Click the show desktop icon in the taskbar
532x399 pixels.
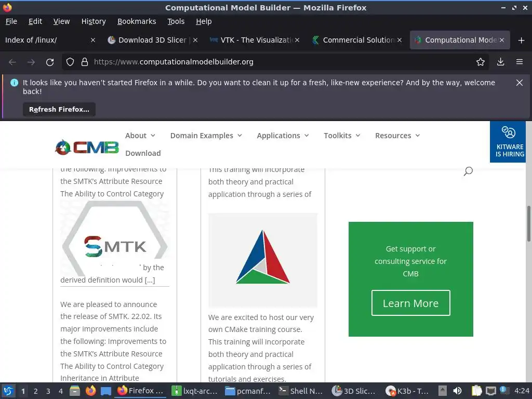pos(106,391)
